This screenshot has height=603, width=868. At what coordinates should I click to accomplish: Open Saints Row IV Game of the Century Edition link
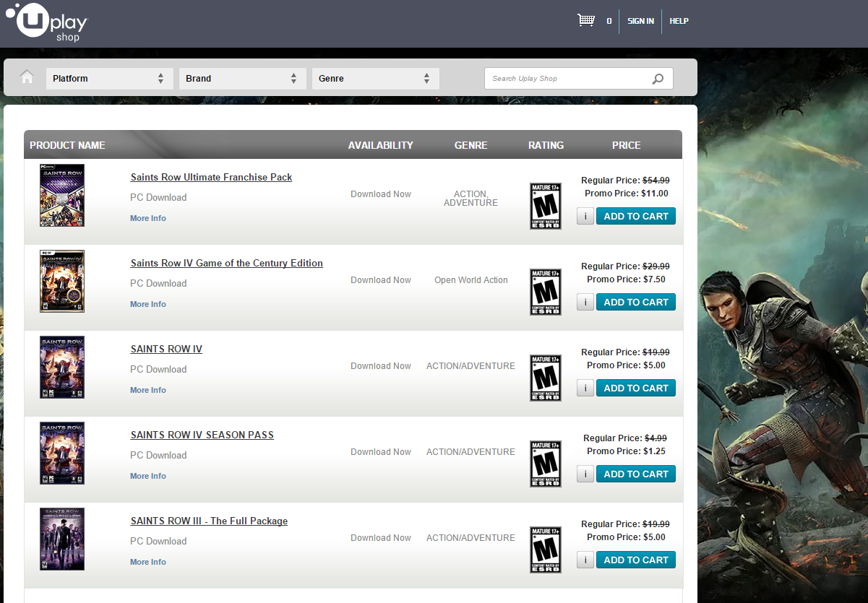[227, 264]
